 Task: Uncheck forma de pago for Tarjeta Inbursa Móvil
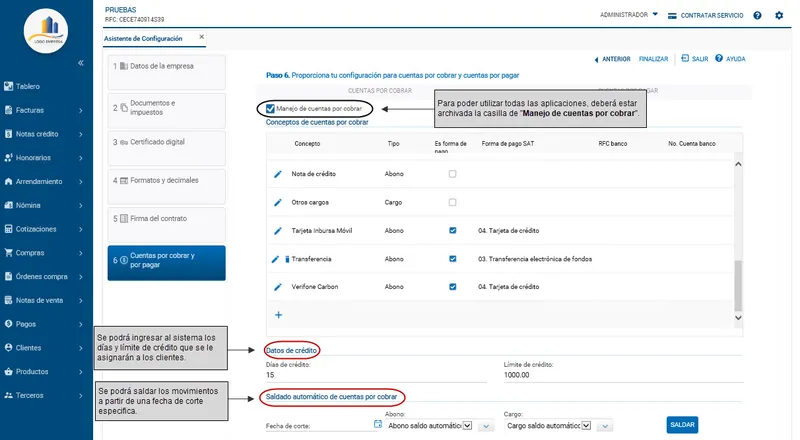pos(452,230)
